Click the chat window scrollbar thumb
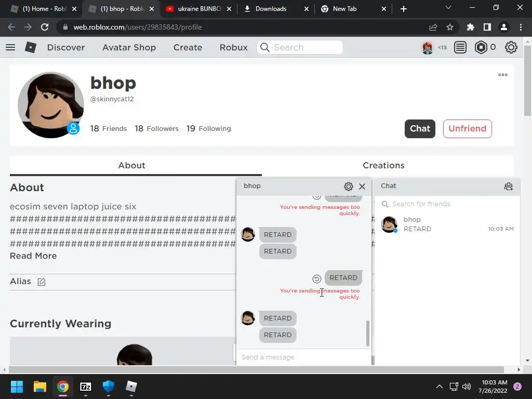 367,333
